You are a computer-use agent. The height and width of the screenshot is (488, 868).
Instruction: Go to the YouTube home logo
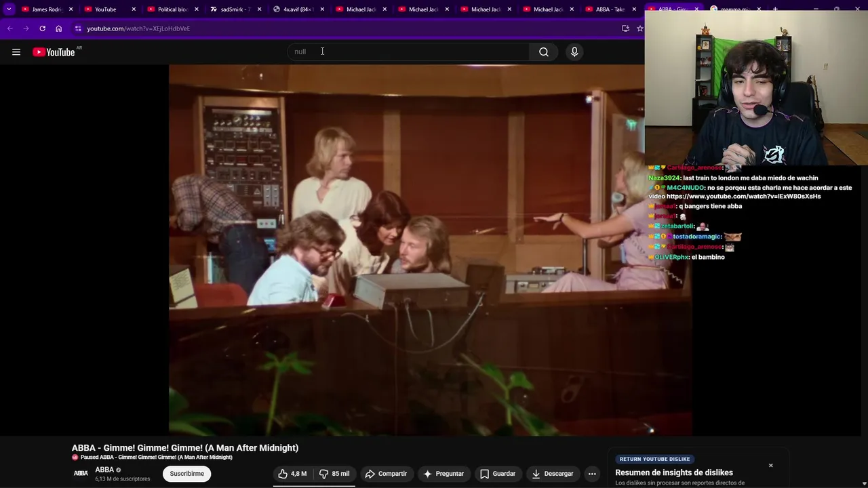pyautogui.click(x=54, y=52)
